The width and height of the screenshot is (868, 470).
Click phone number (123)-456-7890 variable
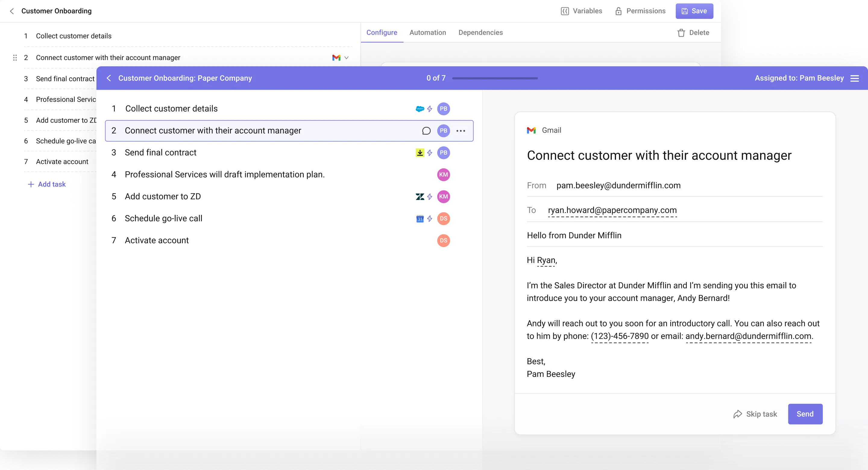pyautogui.click(x=620, y=336)
